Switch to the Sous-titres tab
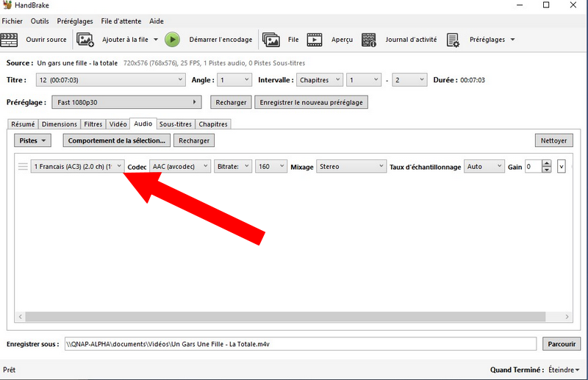This screenshot has width=588, height=380. tap(175, 124)
